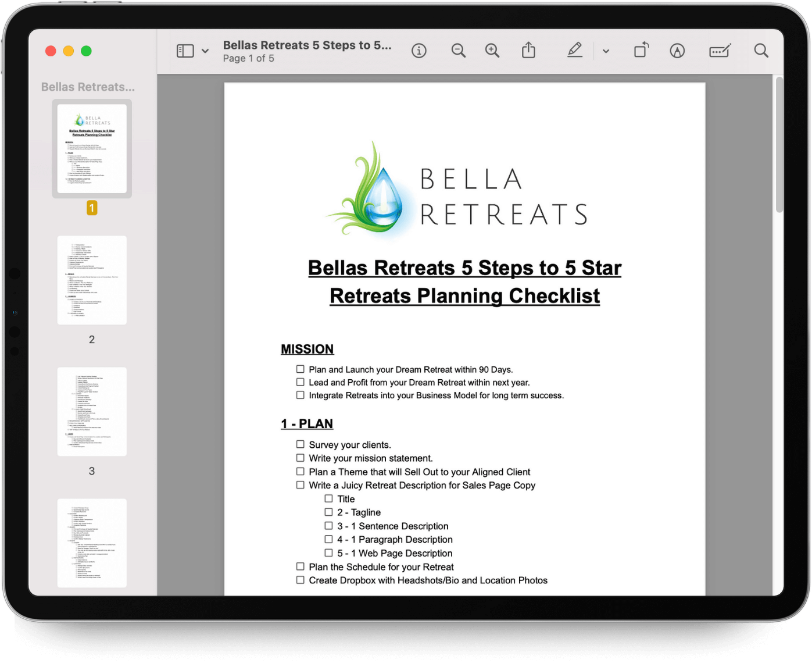
Task: Check 'Create Dropbox with Headshots/Bio' box
Action: [301, 580]
